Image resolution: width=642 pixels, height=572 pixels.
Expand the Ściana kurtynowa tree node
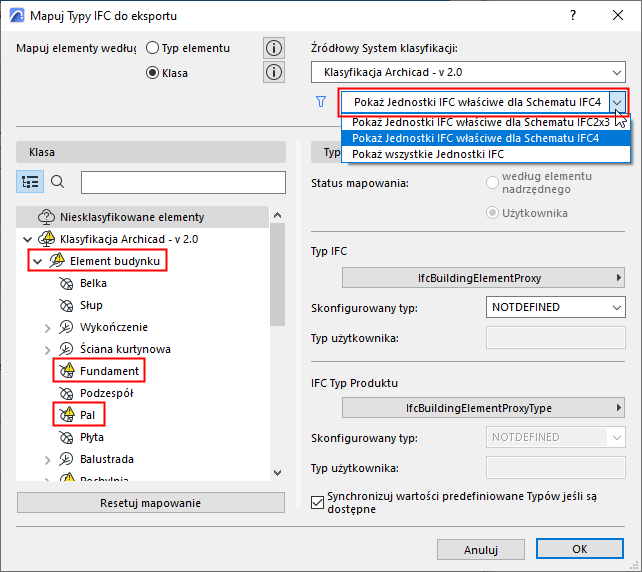[x=47, y=349]
